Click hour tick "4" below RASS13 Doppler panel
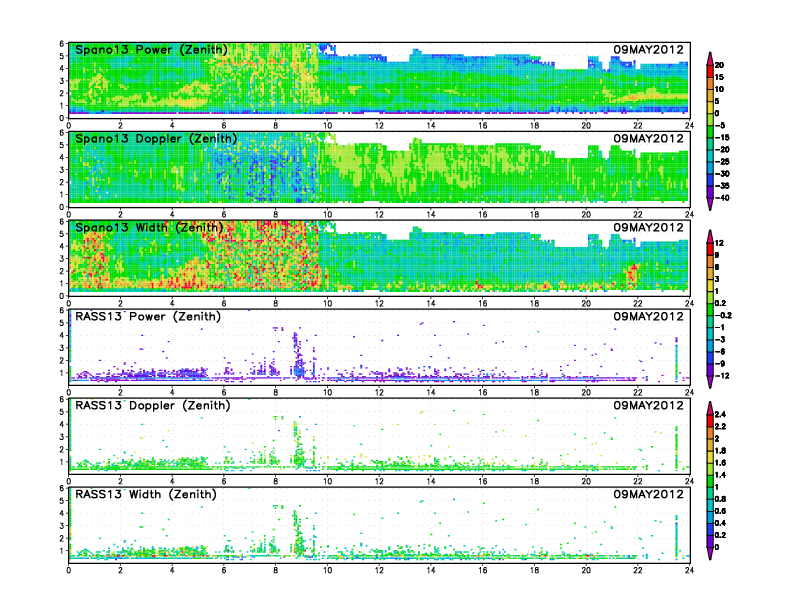The height and width of the screenshot is (612, 792). (x=172, y=481)
